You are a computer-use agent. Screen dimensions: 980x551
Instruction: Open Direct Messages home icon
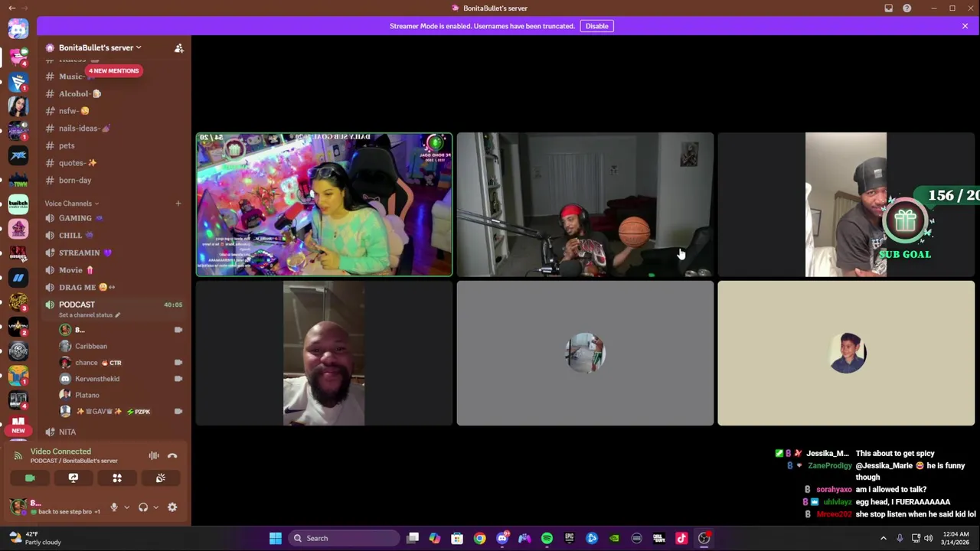pyautogui.click(x=18, y=29)
